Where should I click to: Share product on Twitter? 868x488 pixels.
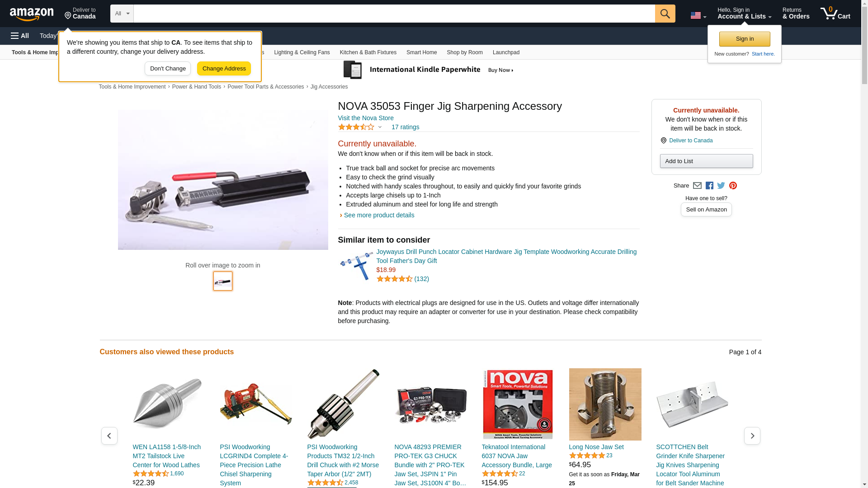click(721, 186)
